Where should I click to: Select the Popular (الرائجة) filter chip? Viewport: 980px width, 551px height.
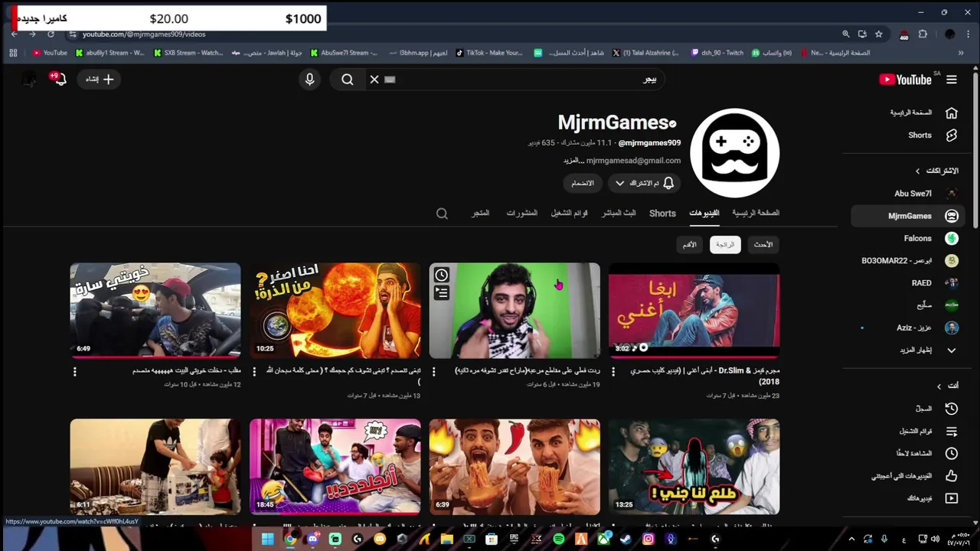tap(725, 244)
